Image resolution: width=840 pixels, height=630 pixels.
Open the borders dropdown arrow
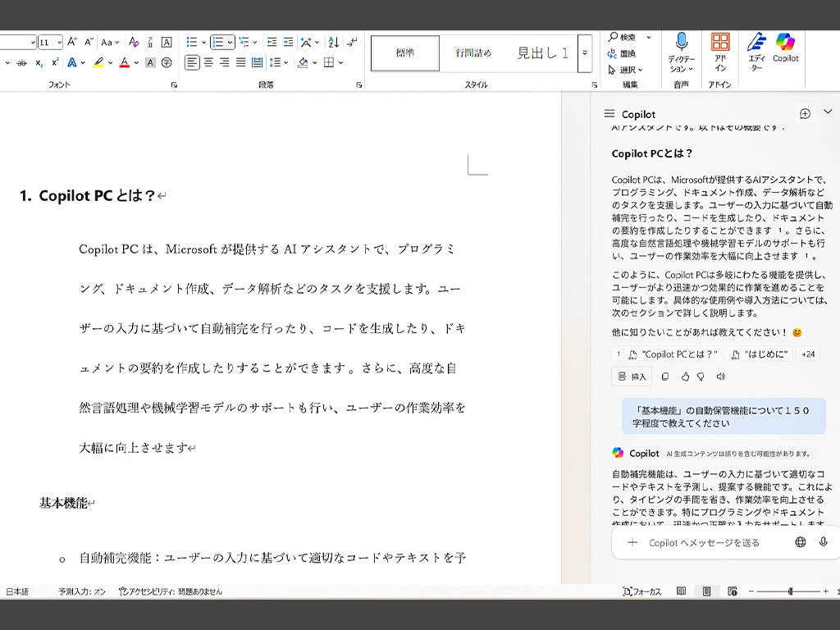click(x=340, y=62)
